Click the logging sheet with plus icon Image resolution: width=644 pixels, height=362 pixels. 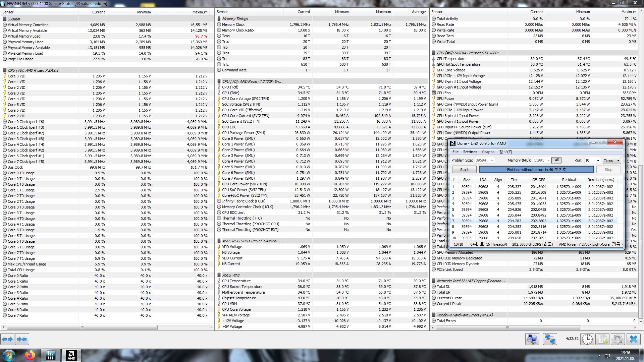[602, 339]
